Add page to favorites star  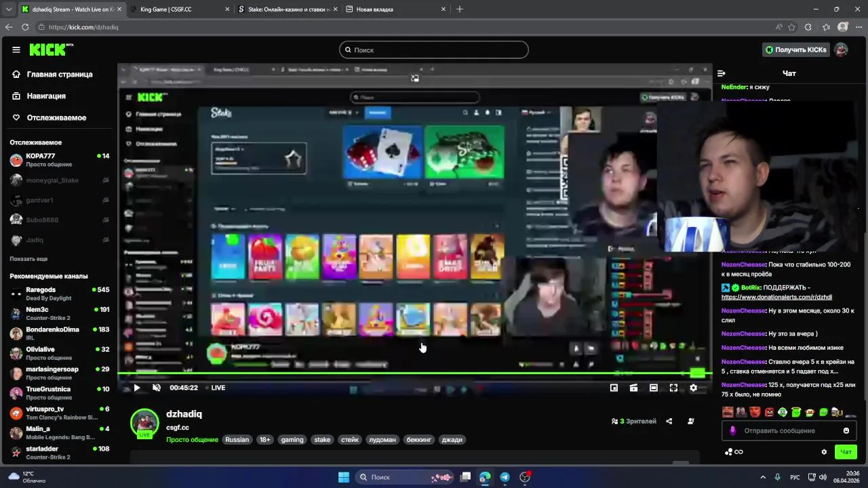pos(791,27)
